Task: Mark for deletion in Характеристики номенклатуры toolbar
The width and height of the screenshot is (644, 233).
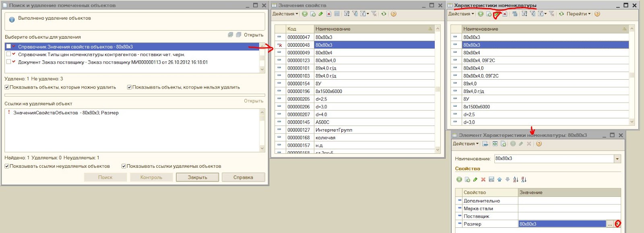Action: (505, 14)
